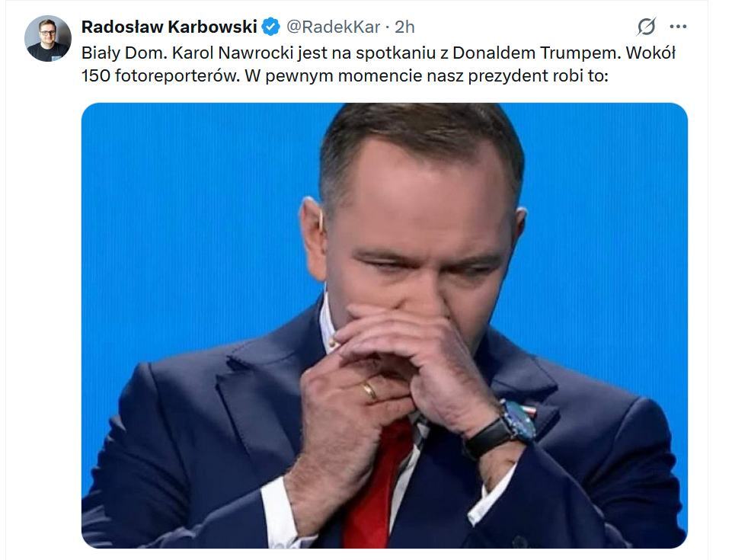Open the 2h timestamp permalink

tap(404, 27)
